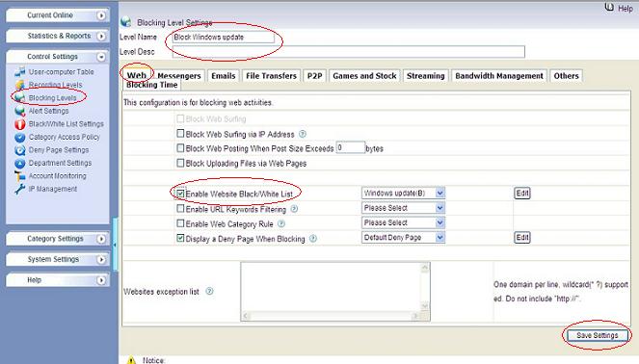Open the P2P tab
Image resolution: width=639 pixels, height=364 pixels.
click(x=314, y=76)
